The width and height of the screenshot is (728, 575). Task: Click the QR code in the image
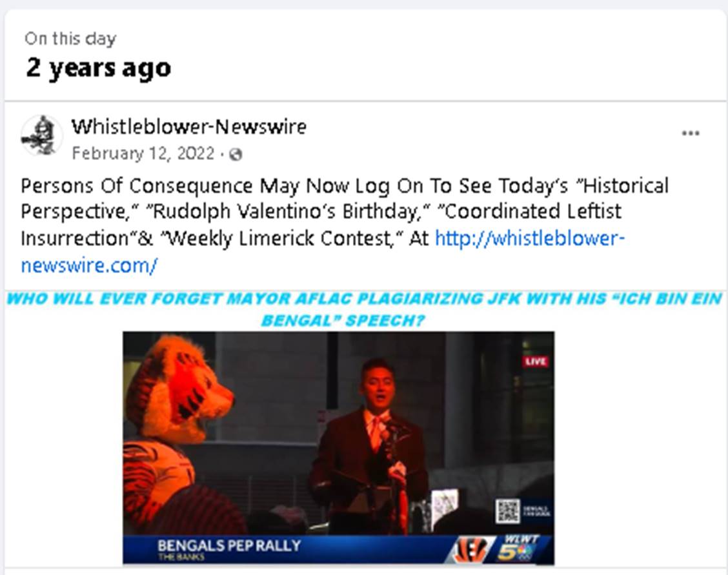click(507, 510)
